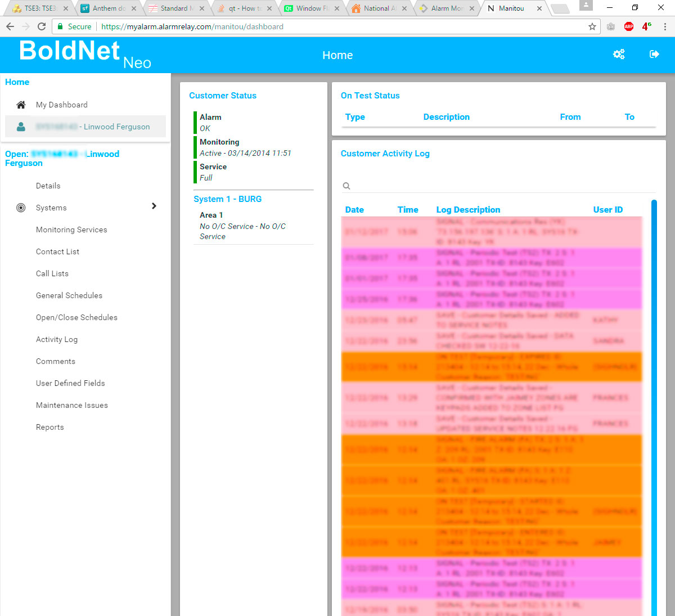
Task: Open User Defined Fields
Action: pyautogui.click(x=70, y=383)
